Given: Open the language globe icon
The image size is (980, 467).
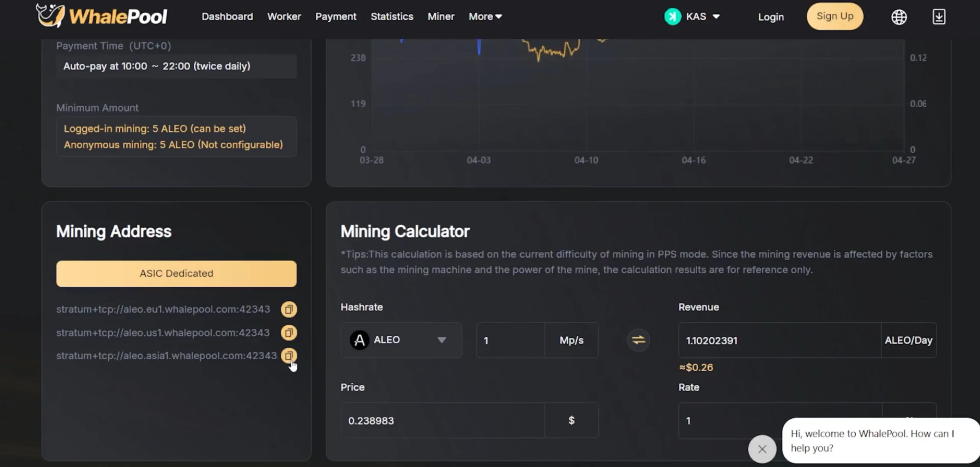Looking at the screenshot, I should 899,17.
